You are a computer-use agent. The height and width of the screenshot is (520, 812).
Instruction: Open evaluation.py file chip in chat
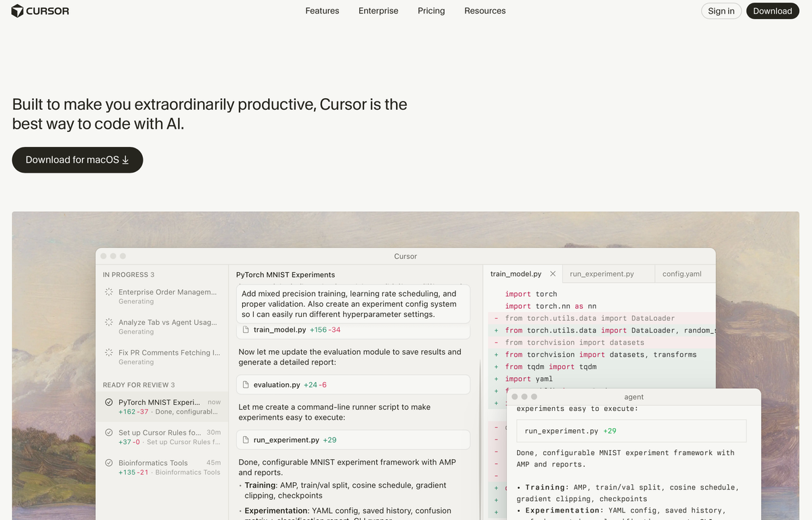(x=353, y=385)
